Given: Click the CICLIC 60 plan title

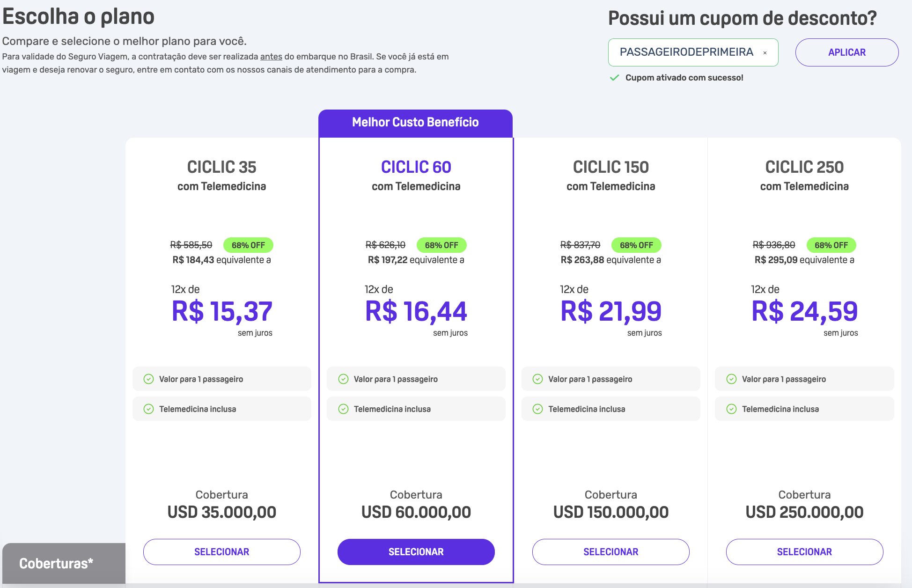Looking at the screenshot, I should [x=416, y=167].
